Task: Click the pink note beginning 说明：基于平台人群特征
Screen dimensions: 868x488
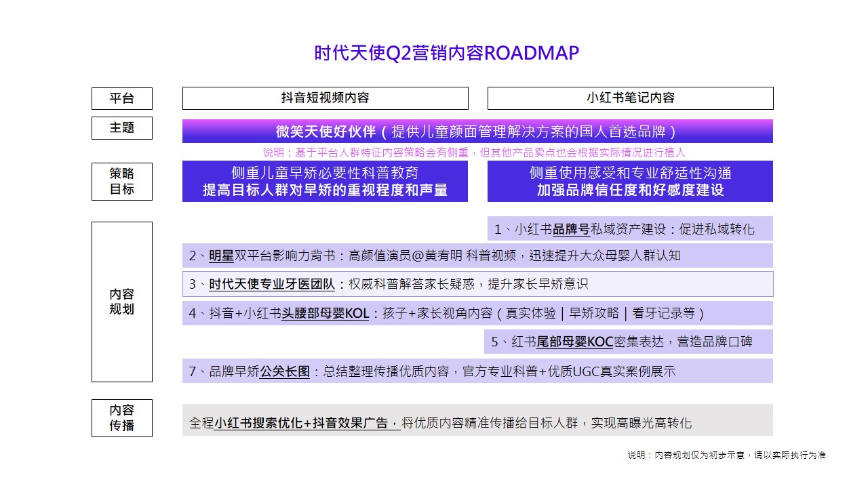Action: 474,153
